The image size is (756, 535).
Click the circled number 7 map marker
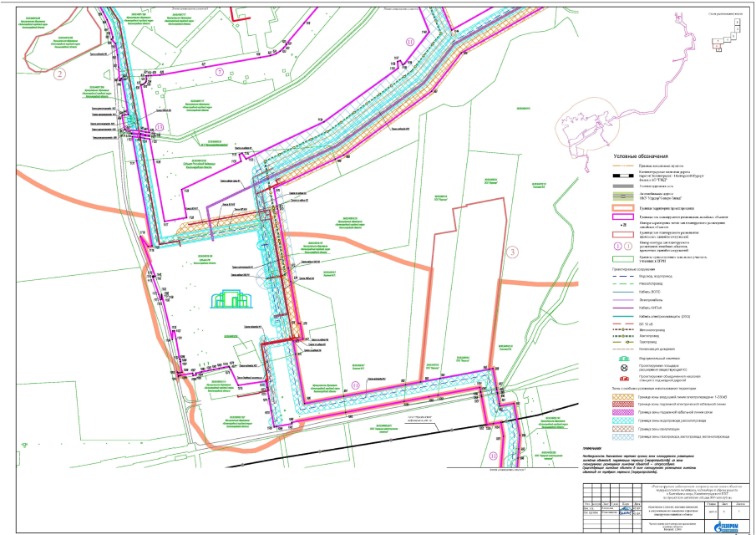[220, 73]
